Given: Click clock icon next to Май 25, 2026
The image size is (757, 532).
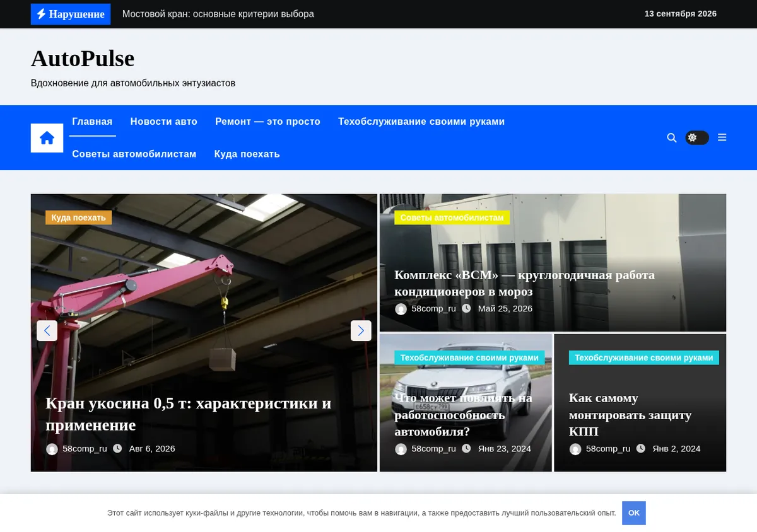Looking at the screenshot, I should [x=466, y=308].
